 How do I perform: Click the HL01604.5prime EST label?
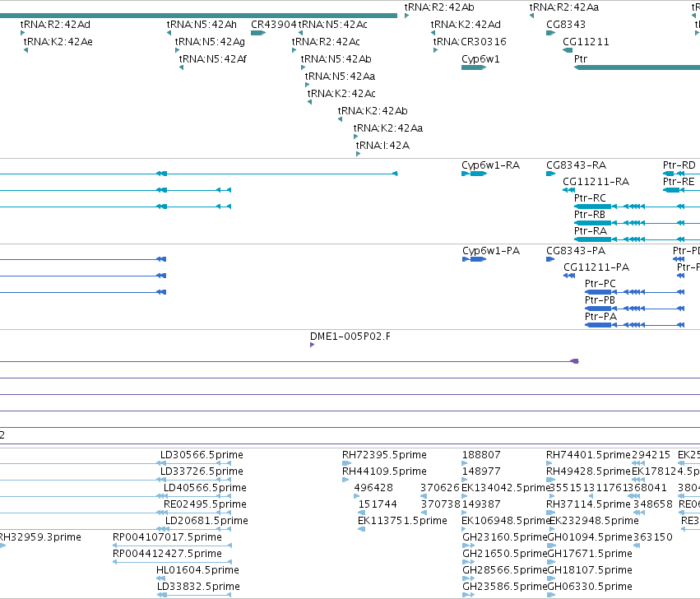pyautogui.click(x=197, y=570)
